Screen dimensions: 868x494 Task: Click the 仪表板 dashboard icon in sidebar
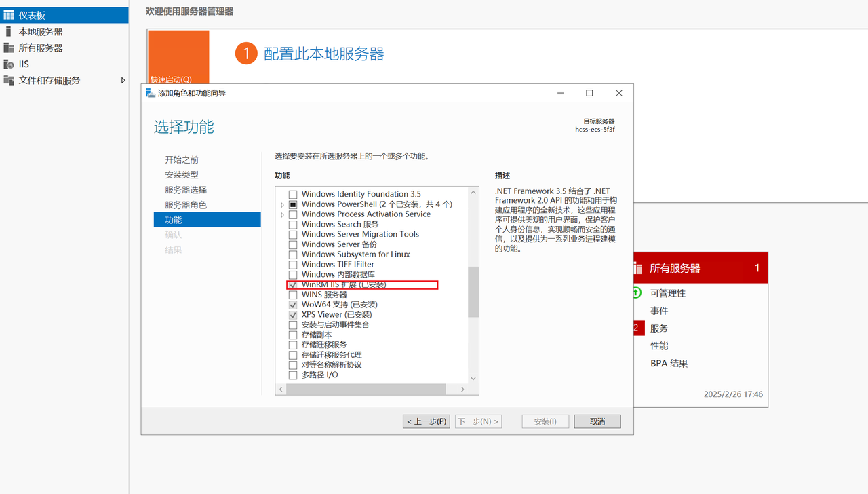point(9,15)
